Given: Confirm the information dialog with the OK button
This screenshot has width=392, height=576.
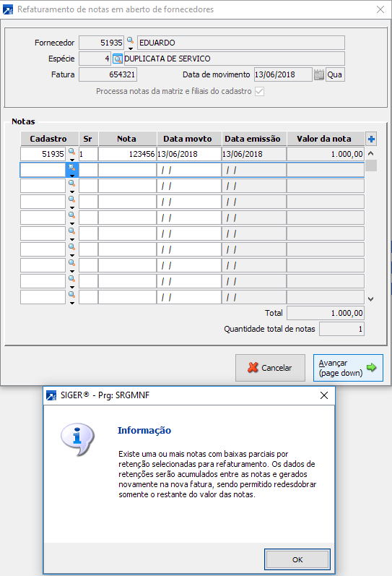Looking at the screenshot, I should pyautogui.click(x=297, y=559).
